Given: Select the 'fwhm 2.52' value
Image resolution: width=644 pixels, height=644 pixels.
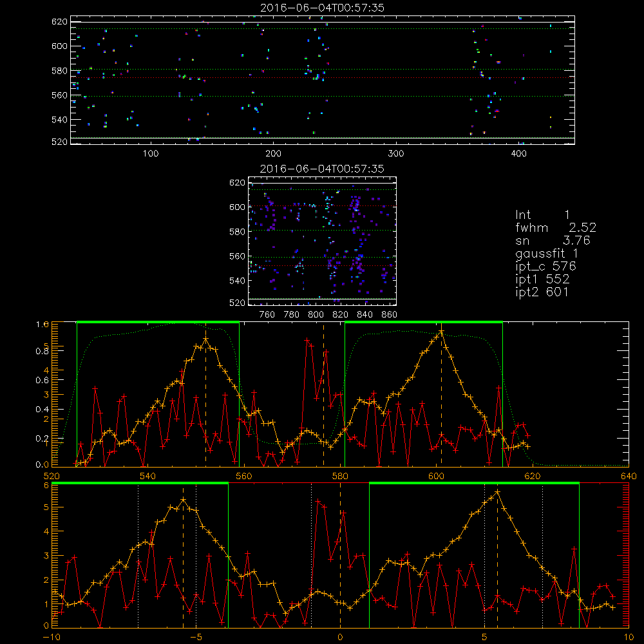Looking at the screenshot, I should tap(556, 227).
